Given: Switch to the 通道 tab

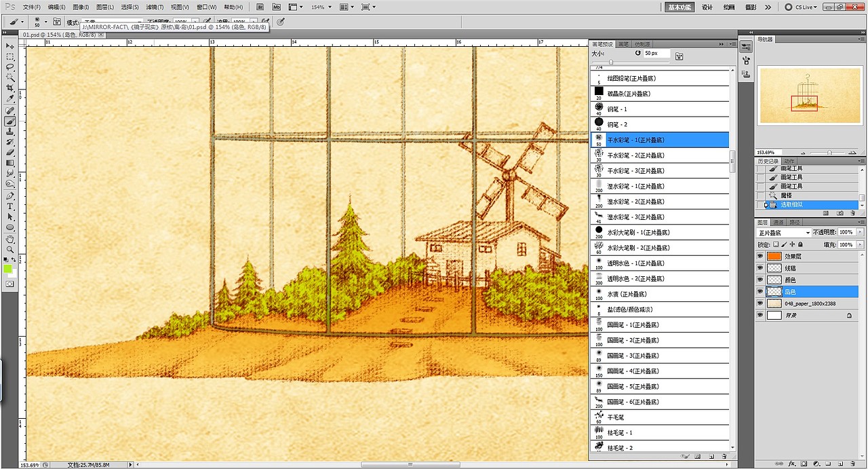Looking at the screenshot, I should (x=778, y=222).
